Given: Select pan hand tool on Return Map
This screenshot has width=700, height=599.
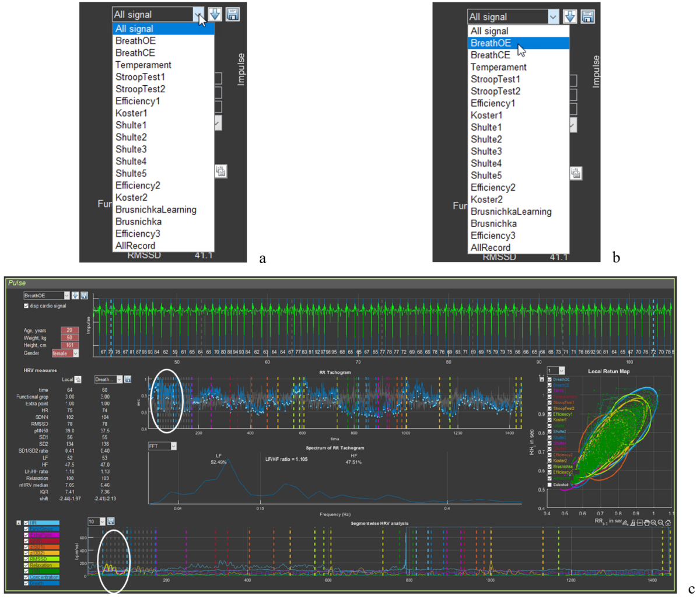Looking at the screenshot, I should point(646,523).
